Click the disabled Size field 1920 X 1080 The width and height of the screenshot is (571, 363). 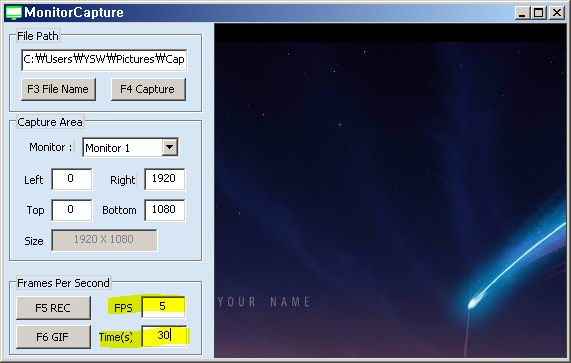pyautogui.click(x=104, y=240)
